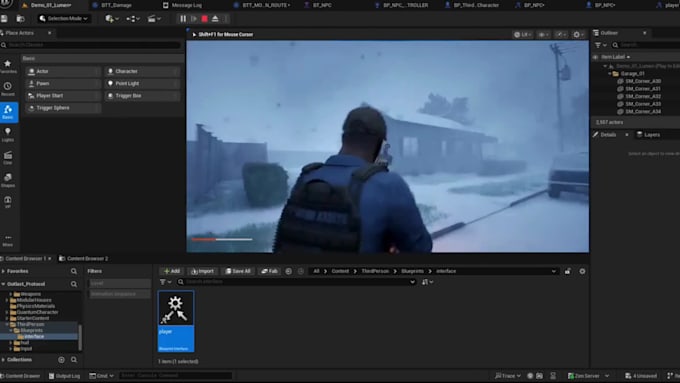
Task: Open the Fab marketplace button
Action: [x=269, y=271]
